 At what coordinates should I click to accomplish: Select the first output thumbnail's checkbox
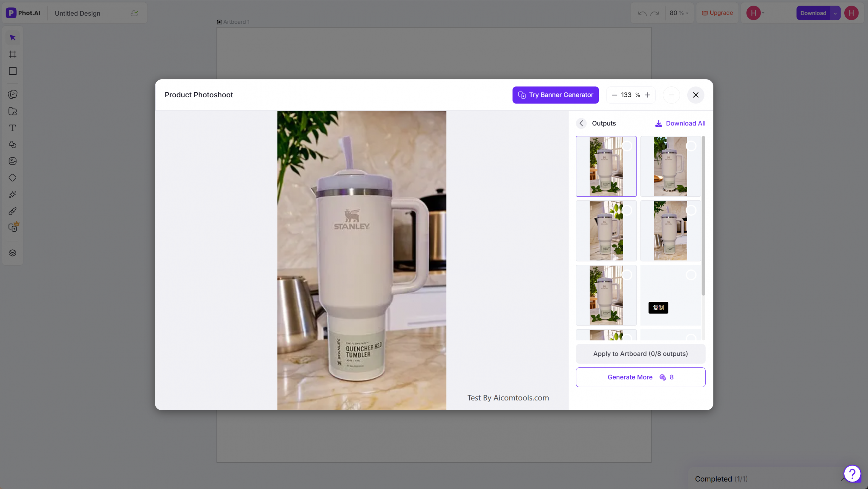[627, 146]
